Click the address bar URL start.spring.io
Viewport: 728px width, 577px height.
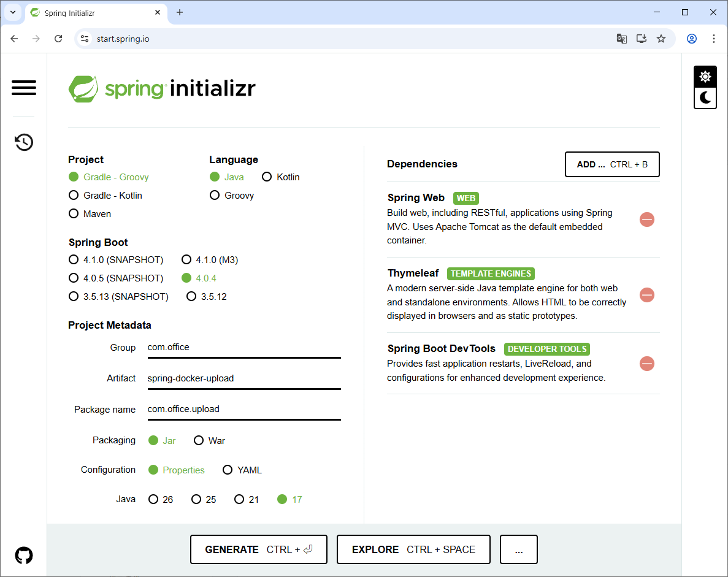[x=123, y=39]
